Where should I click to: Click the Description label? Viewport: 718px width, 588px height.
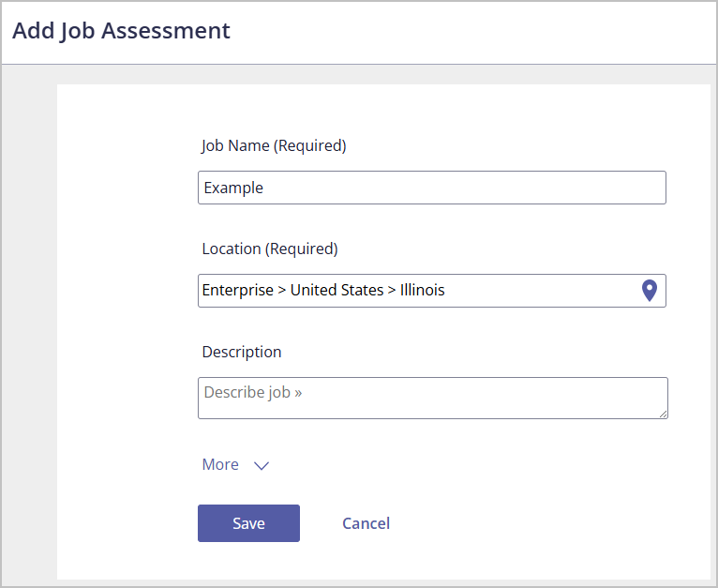[242, 352]
